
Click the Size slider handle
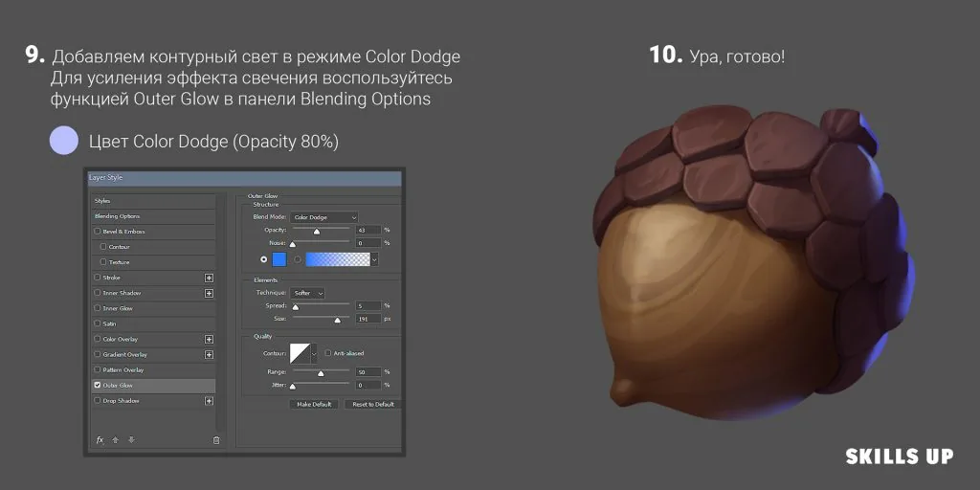pos(338,320)
